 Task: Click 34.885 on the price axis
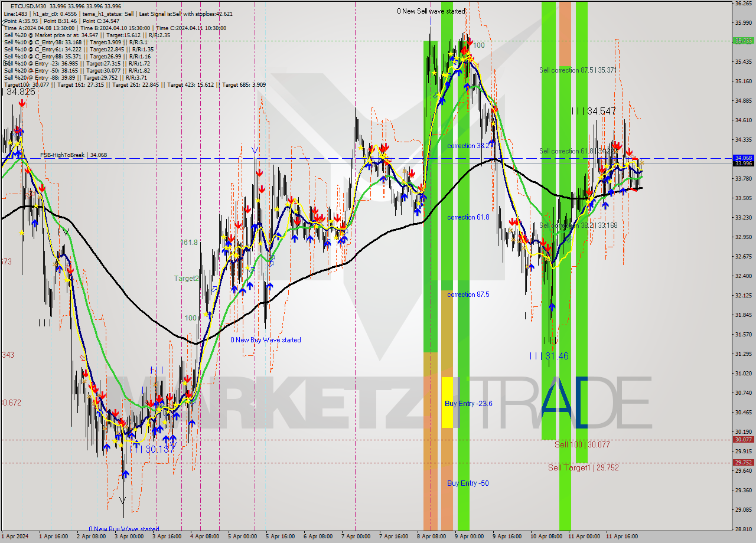coord(743,101)
